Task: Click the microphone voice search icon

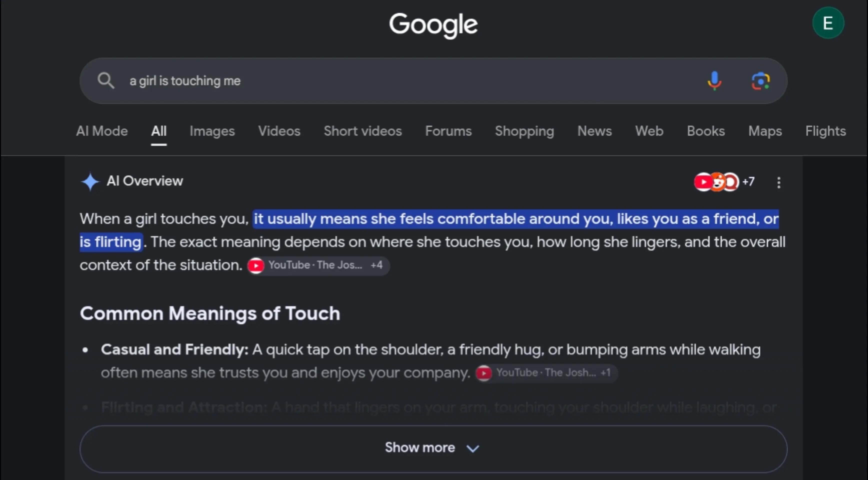Action: tap(714, 81)
